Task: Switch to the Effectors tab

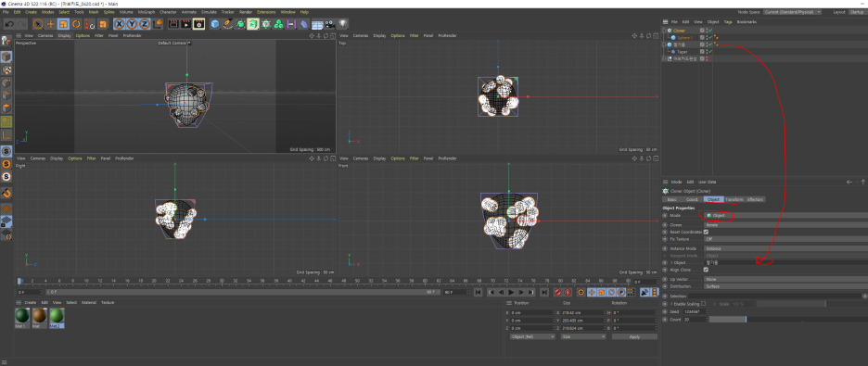Action: pos(755,199)
